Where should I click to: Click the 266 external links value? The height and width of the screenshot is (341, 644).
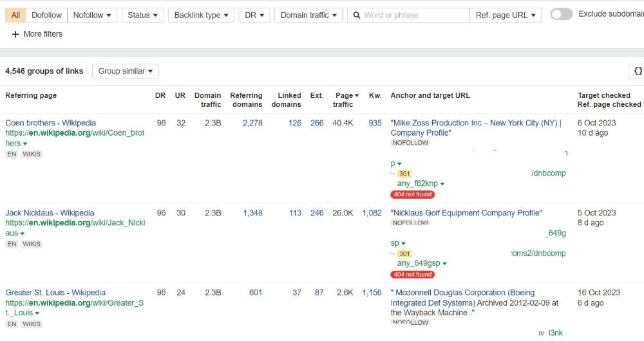pos(317,123)
